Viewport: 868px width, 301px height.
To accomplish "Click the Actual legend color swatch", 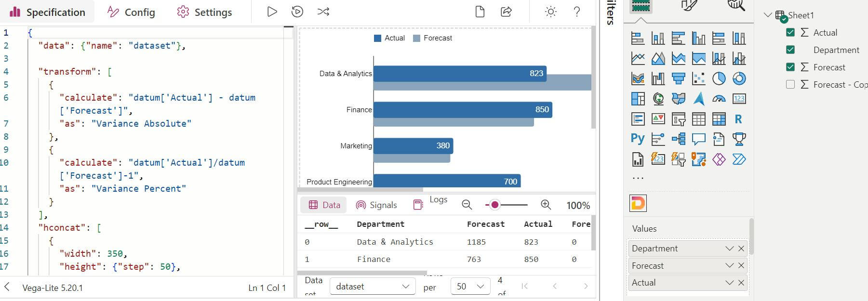I will click(x=377, y=38).
